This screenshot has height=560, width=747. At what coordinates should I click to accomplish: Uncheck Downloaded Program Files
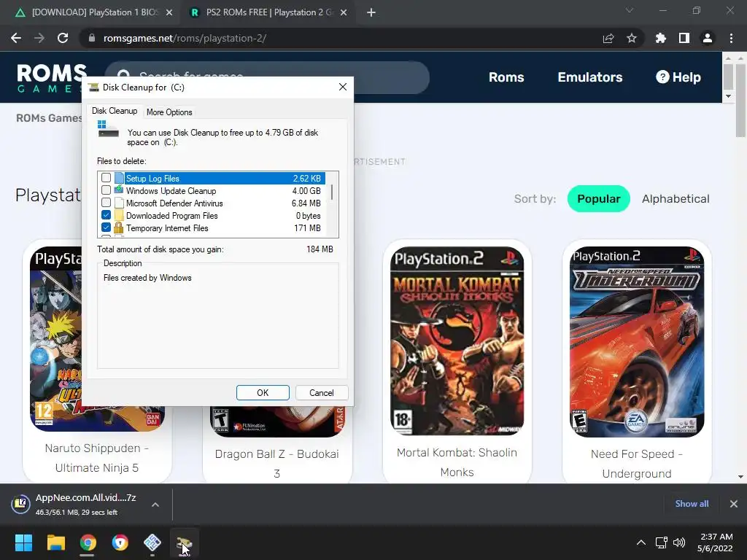[107, 215]
